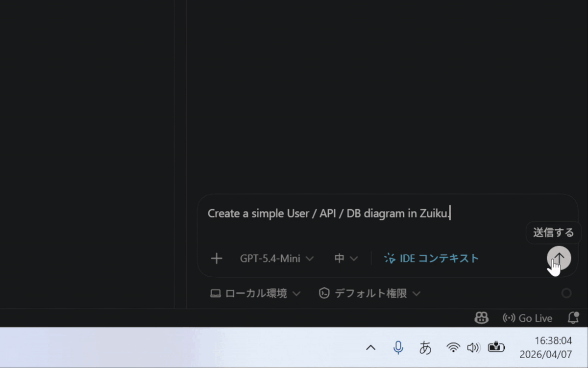Click the laptop icon next to ローカル環境
The width and height of the screenshot is (588, 368).
pos(216,293)
